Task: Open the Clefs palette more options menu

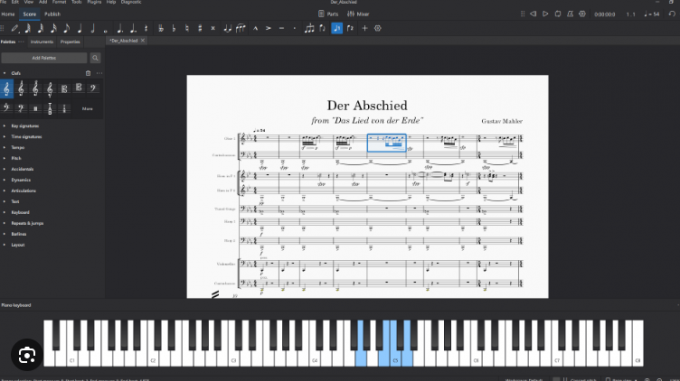Action: 99,73
